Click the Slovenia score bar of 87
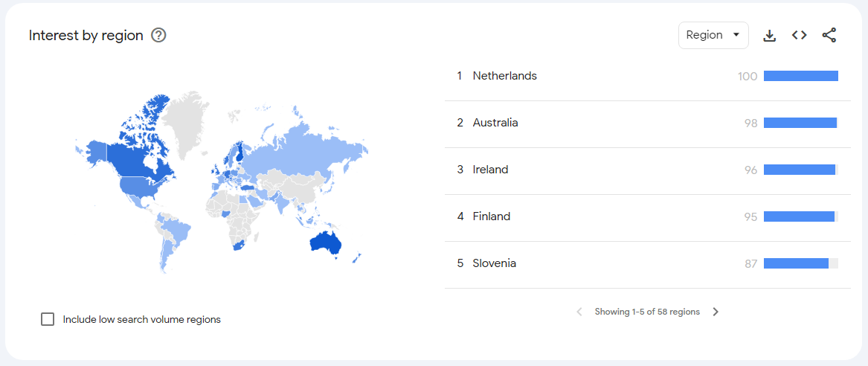 (x=796, y=263)
